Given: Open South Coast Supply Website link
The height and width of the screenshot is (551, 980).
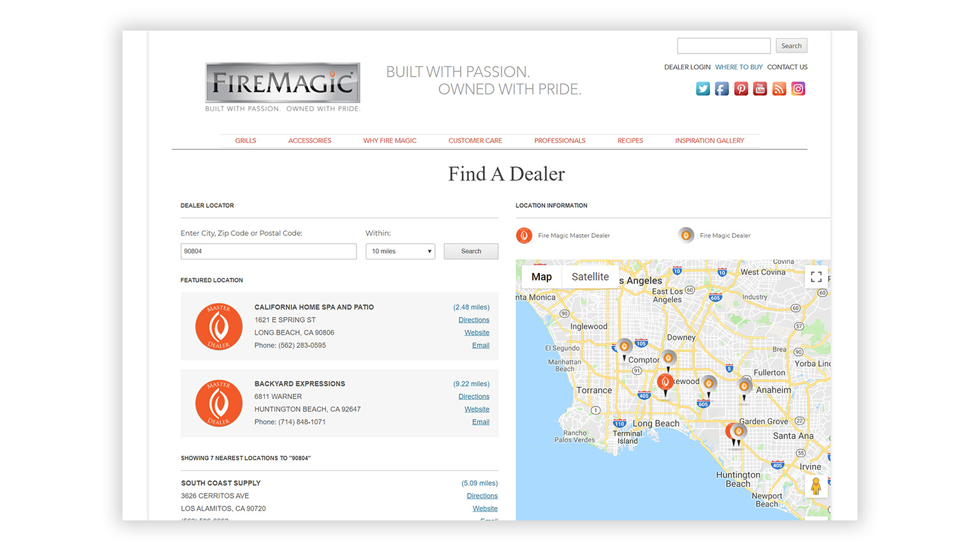Looking at the screenshot, I should click(x=485, y=509).
